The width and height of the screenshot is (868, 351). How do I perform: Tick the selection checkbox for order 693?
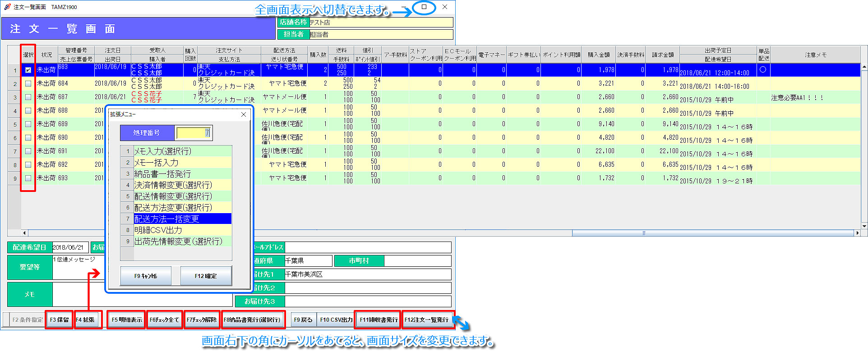pos(28,178)
